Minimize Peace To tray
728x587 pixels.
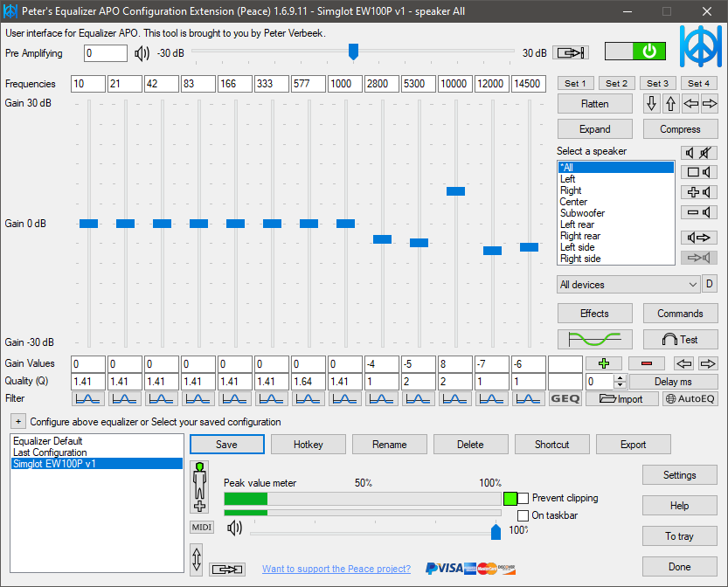pyautogui.click(x=680, y=536)
